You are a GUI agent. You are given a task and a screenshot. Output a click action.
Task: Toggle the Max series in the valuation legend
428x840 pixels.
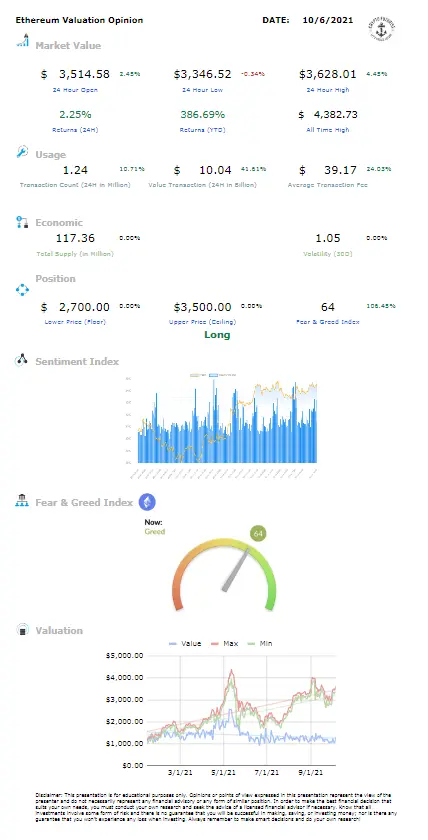[x=223, y=643]
